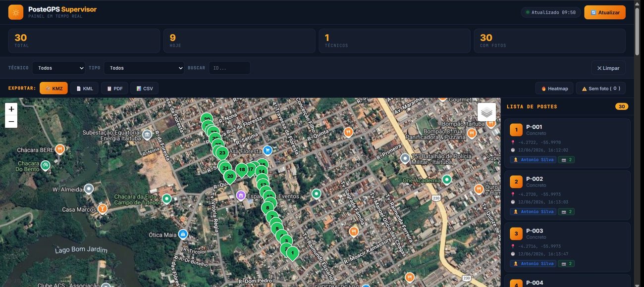Click the Asa Floresta shop map icon
The width and height of the screenshot is (644, 287).
coord(268,150)
